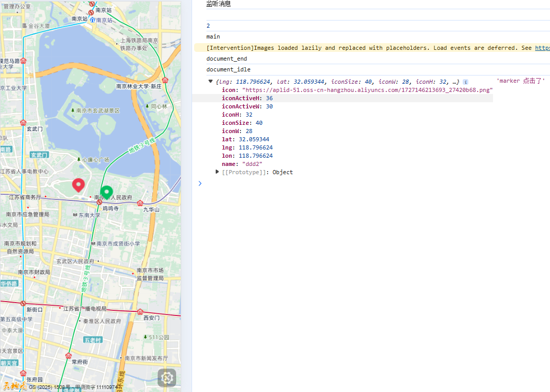The height and width of the screenshot is (392, 550).
Task: Click the red map marker pin
Action: [79, 185]
